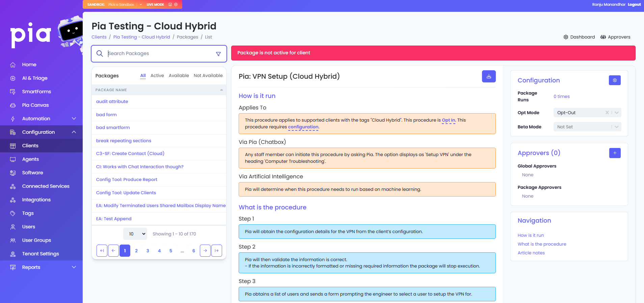Click the Clients sidebar icon
This screenshot has height=303, width=644.
(13, 146)
